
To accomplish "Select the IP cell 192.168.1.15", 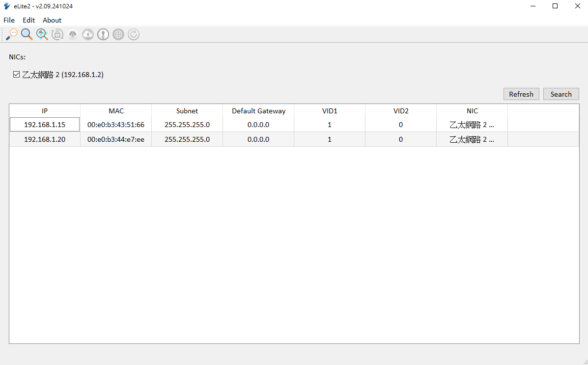I will click(x=45, y=125).
